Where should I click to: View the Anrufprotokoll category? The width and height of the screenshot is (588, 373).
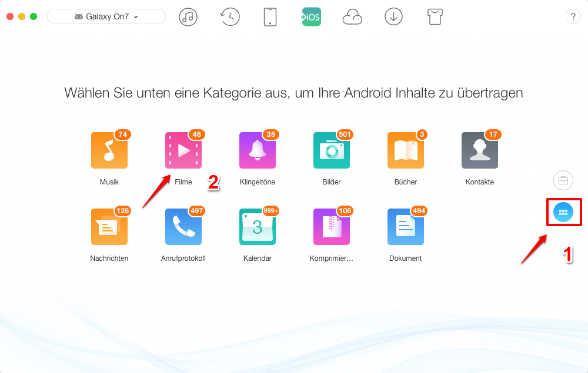click(x=183, y=227)
